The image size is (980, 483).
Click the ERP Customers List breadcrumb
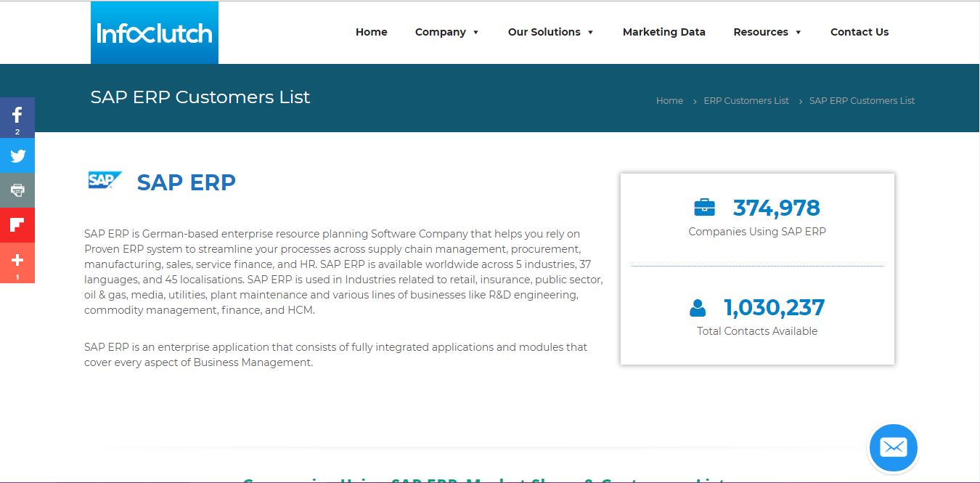[746, 101]
